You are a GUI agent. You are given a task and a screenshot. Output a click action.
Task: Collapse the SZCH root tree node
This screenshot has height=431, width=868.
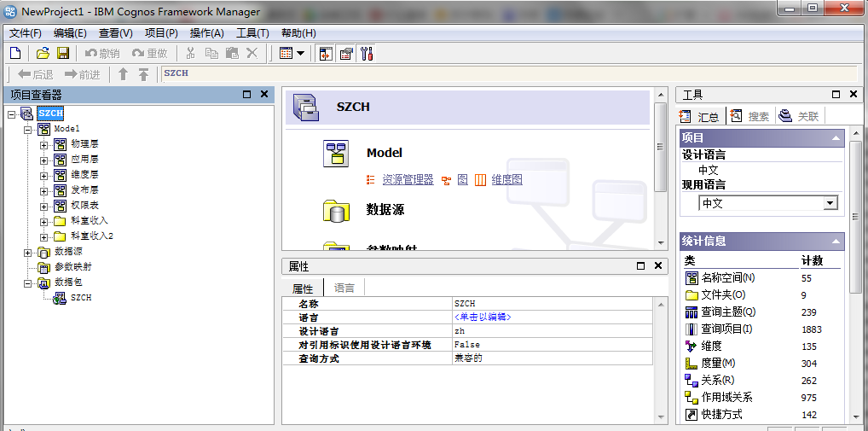point(12,114)
